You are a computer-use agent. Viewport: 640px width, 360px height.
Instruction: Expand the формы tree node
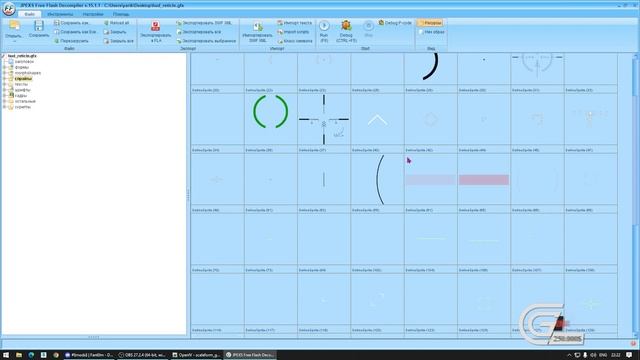[4, 67]
